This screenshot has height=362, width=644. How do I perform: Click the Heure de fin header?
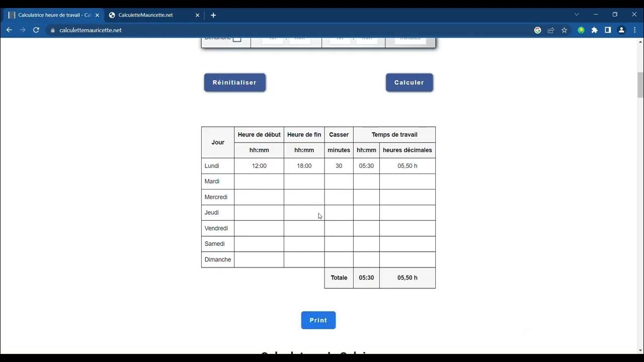pos(304,135)
